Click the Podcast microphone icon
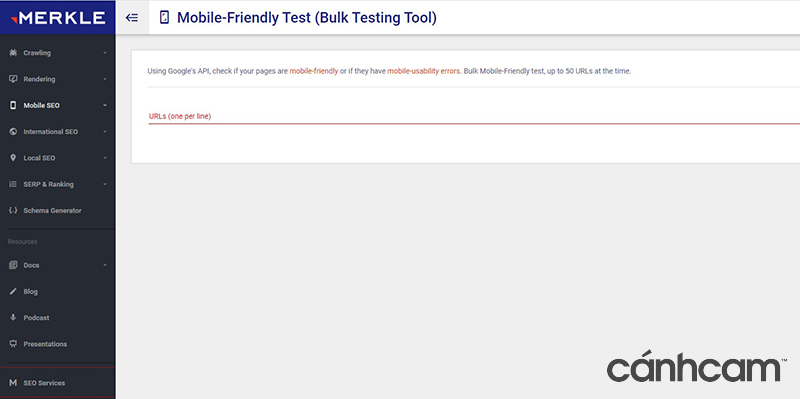Viewport: 800px width, 399px height. pyautogui.click(x=13, y=317)
